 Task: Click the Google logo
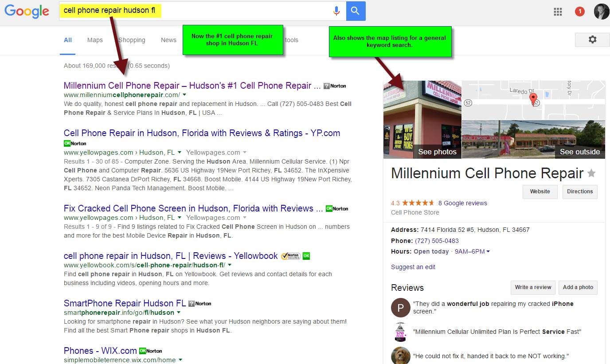(27, 11)
